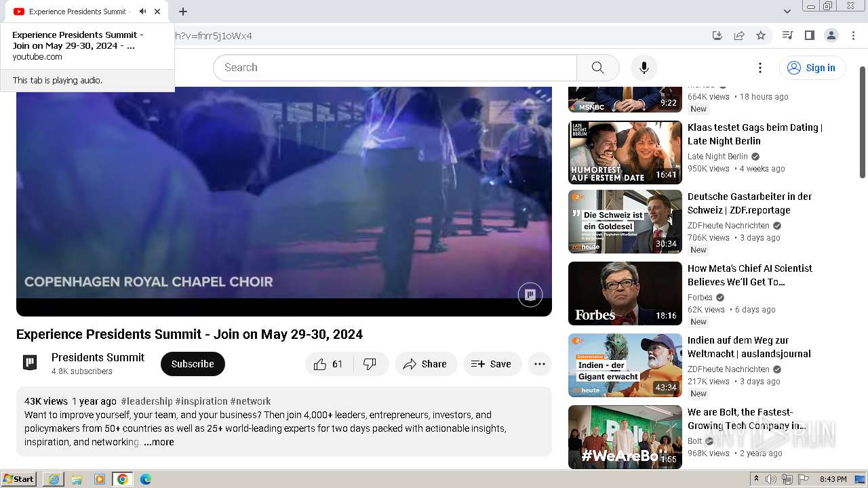Open Action Center flag icon

point(804,479)
